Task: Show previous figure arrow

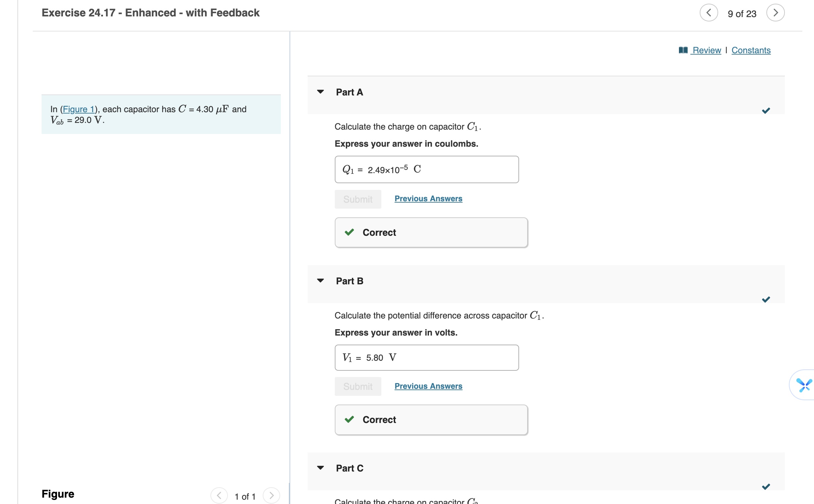Action: [x=219, y=496]
